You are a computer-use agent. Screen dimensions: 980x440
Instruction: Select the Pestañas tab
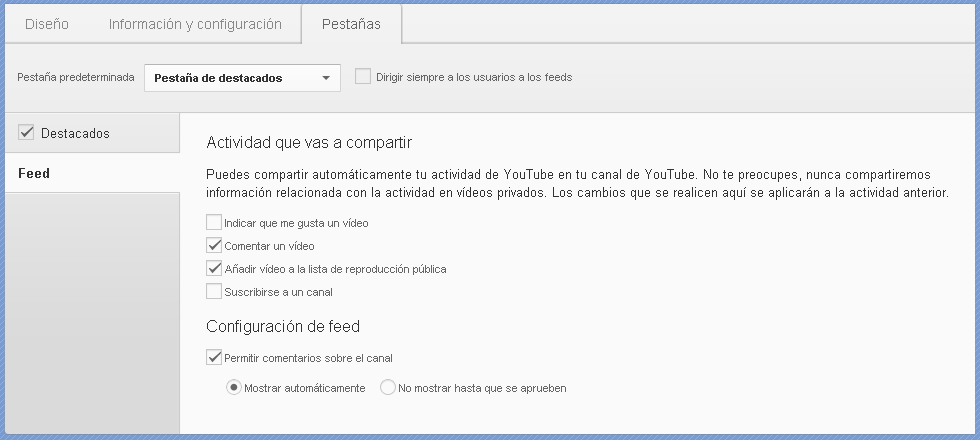(351, 24)
